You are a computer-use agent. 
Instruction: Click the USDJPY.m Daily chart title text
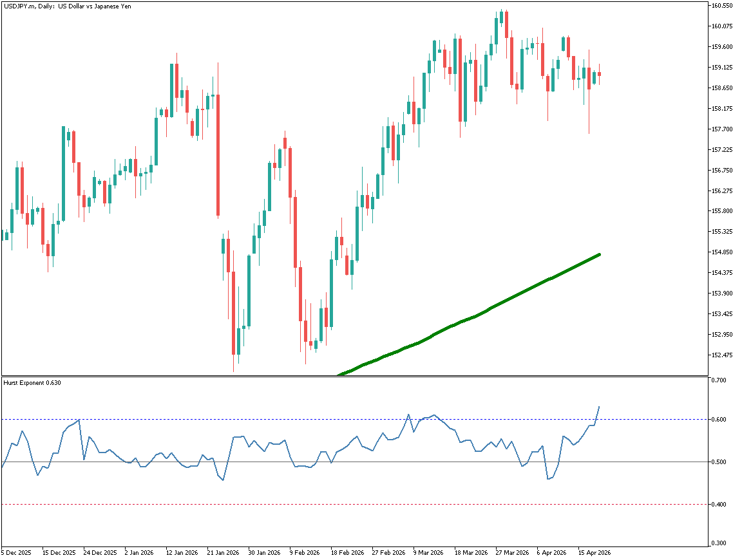point(66,6)
